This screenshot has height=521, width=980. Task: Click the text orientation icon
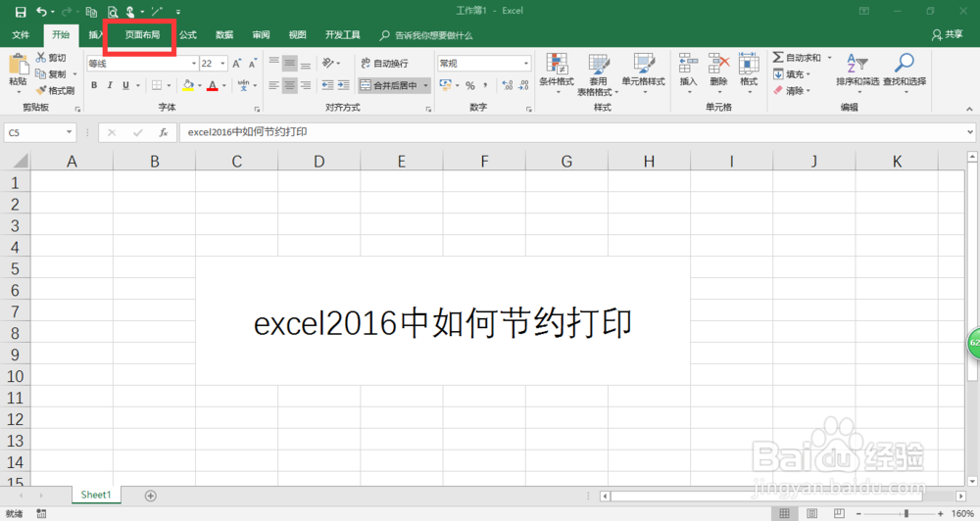328,63
